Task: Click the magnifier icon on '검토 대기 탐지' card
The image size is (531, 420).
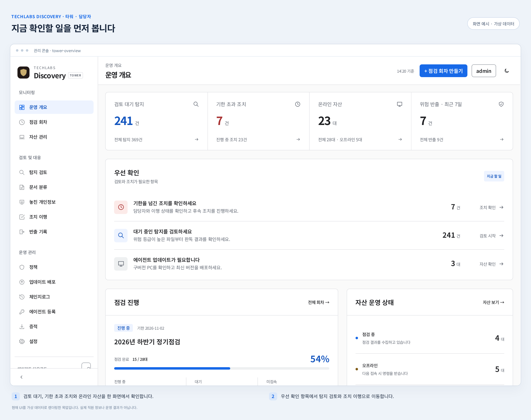Action: click(x=196, y=104)
